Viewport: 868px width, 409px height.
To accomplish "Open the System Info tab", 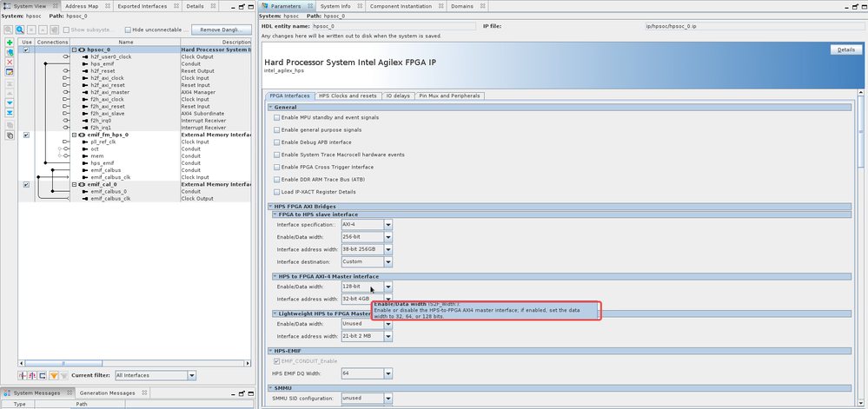I will [x=335, y=6].
